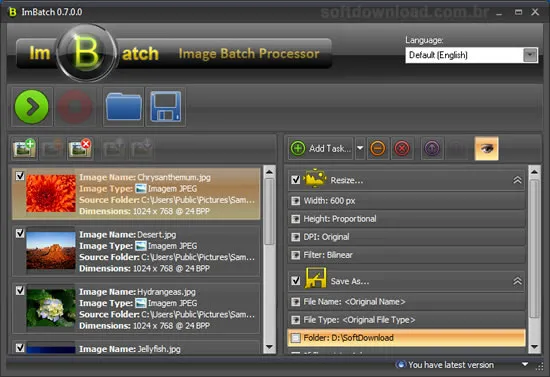Click the Add Task button
This screenshot has height=377, width=550.
(x=321, y=148)
